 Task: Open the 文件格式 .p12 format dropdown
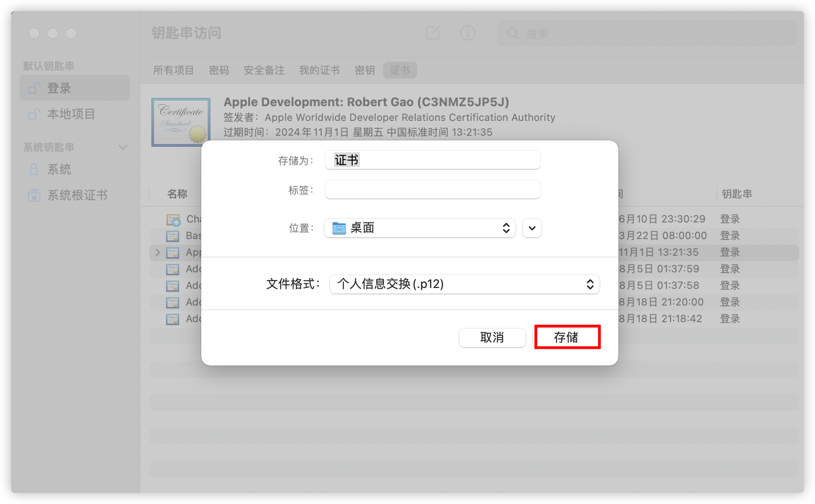(x=464, y=284)
